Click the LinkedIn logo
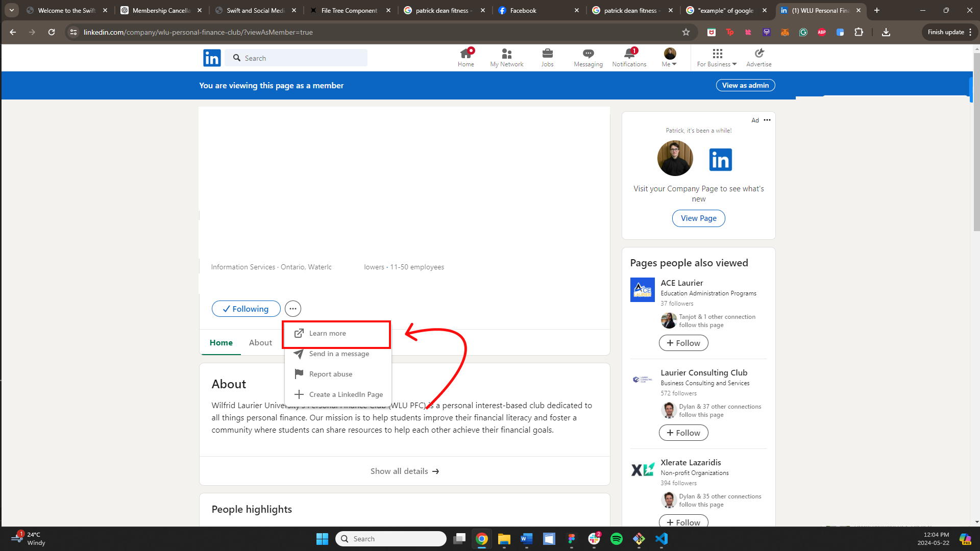The height and width of the screenshot is (551, 980). tap(212, 58)
